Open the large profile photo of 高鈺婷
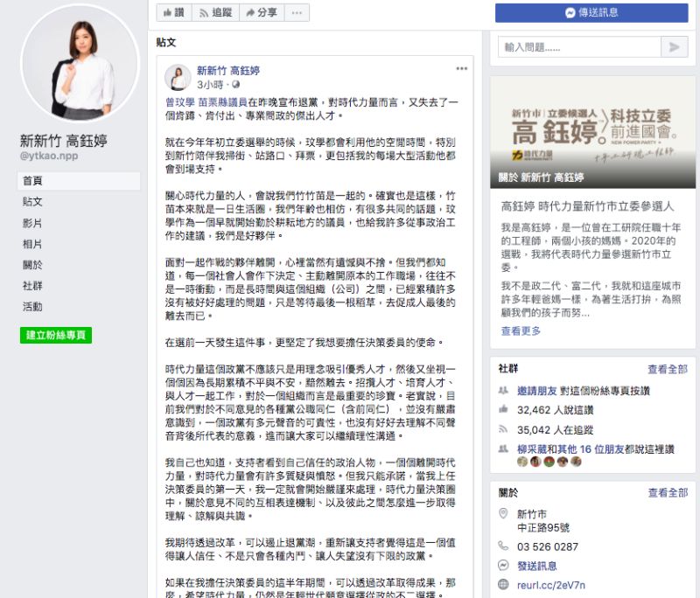The width and height of the screenshot is (700, 598). coord(80,63)
